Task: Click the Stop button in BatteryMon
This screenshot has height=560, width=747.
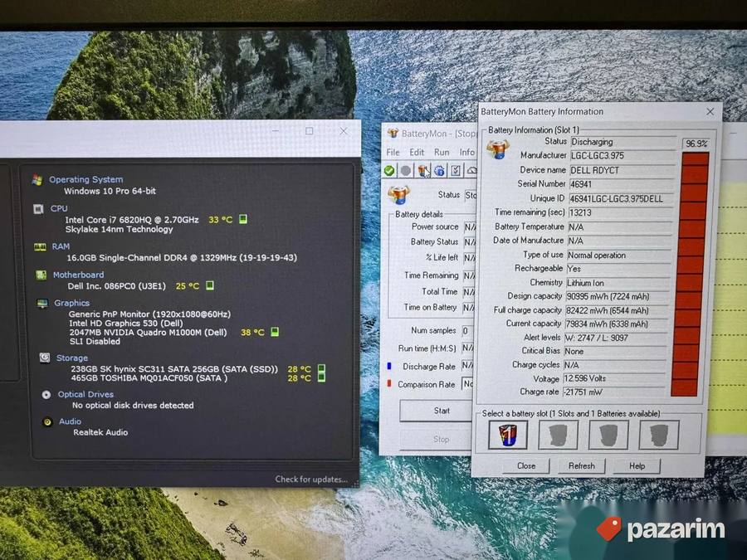Action: [x=437, y=439]
